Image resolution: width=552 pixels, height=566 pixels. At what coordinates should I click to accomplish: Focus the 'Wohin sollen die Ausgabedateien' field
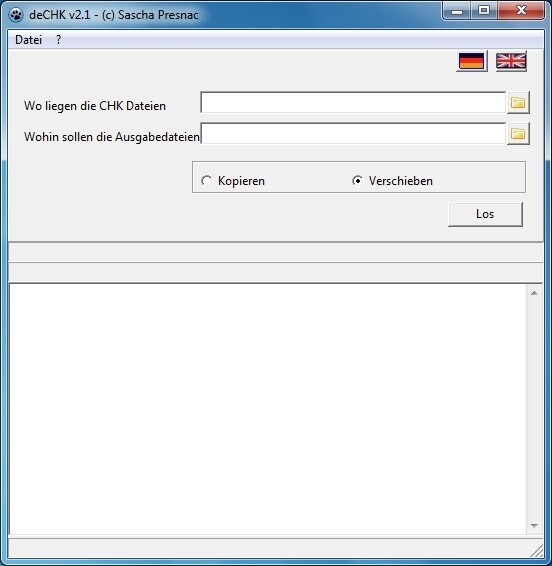[x=353, y=133]
